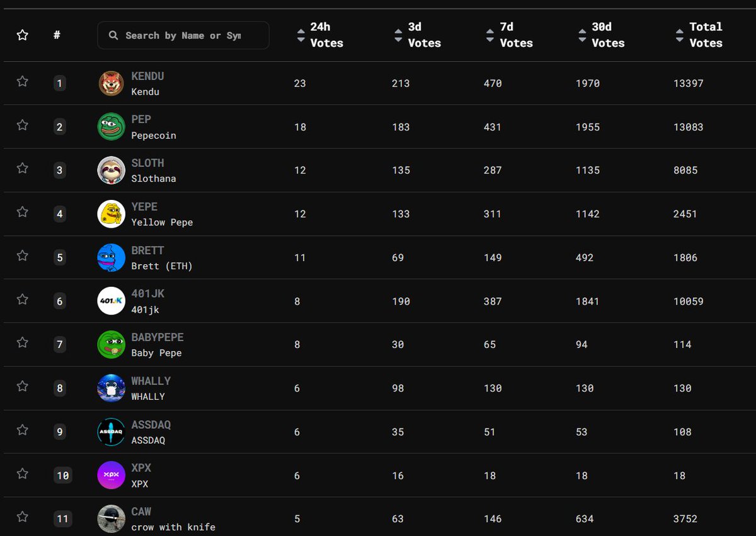Click Kendu total votes 13397
Screen dimensions: 756x536
(x=688, y=83)
